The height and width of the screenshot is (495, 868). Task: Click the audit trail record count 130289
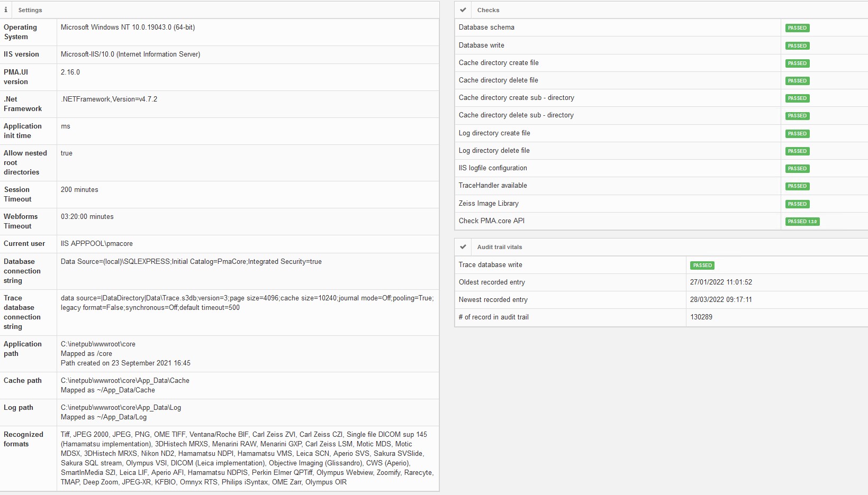point(701,317)
